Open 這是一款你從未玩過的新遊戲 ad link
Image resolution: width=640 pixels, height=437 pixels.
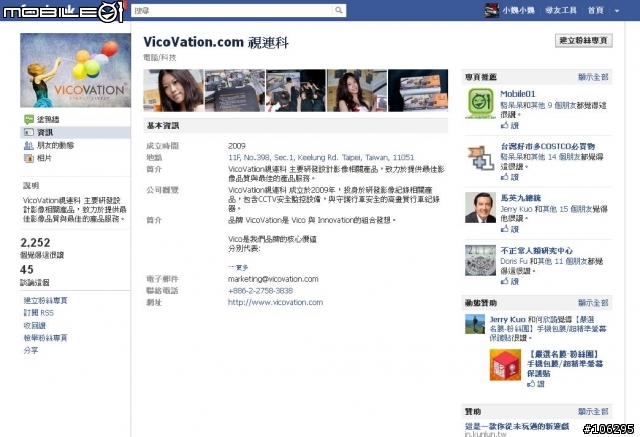click(517, 426)
